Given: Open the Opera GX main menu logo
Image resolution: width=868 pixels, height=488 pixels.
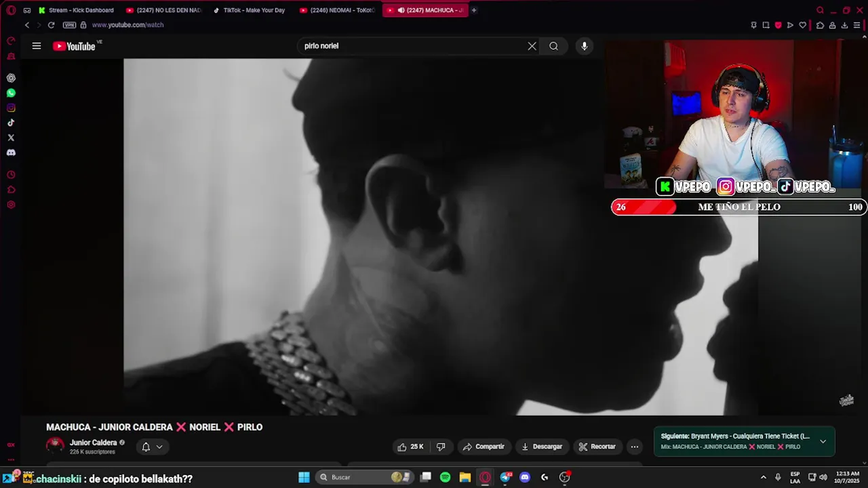Looking at the screenshot, I should coord(11,10).
